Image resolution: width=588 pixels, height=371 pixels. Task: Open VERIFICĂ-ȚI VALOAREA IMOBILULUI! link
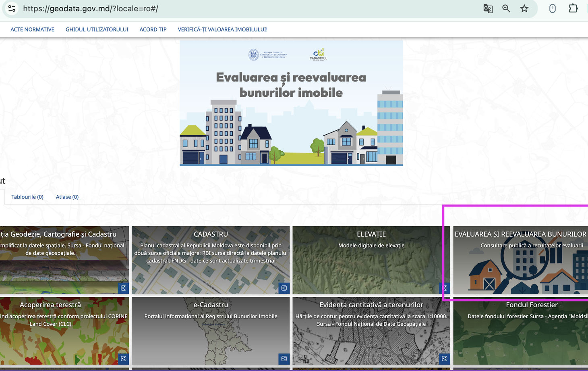point(222,29)
